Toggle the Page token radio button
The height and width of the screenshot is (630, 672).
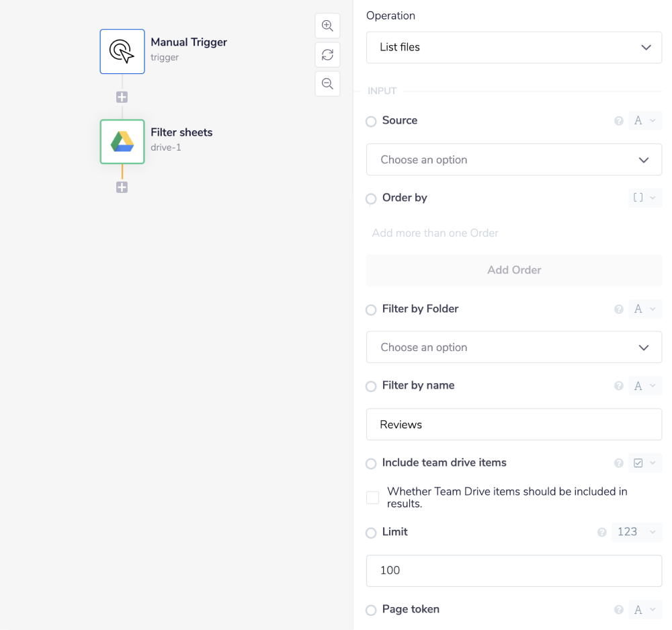pyautogui.click(x=371, y=611)
